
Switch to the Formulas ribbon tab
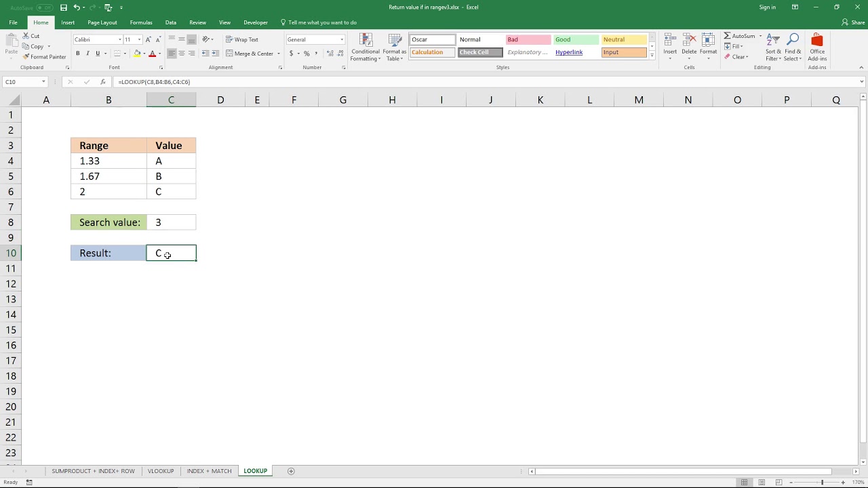141,22
